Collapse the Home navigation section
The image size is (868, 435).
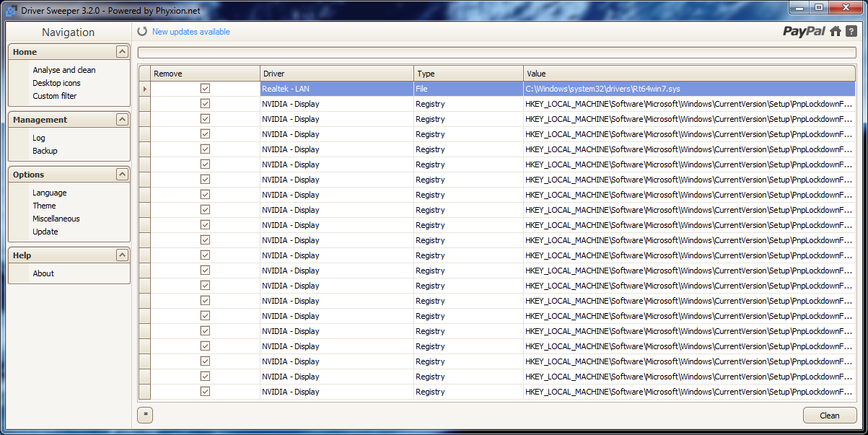122,52
